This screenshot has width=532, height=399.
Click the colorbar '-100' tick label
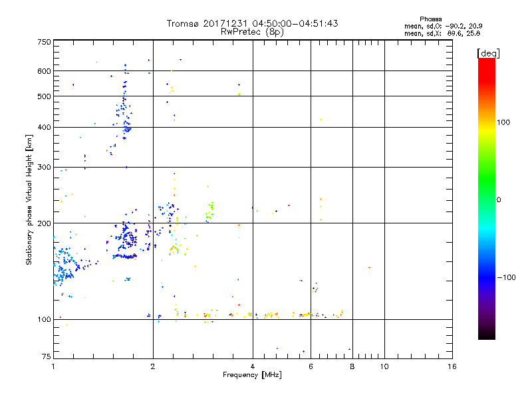(507, 277)
